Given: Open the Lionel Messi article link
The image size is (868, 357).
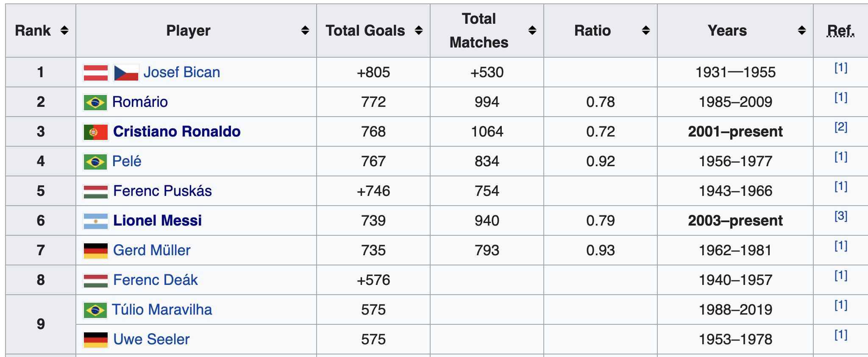Looking at the screenshot, I should click(159, 220).
